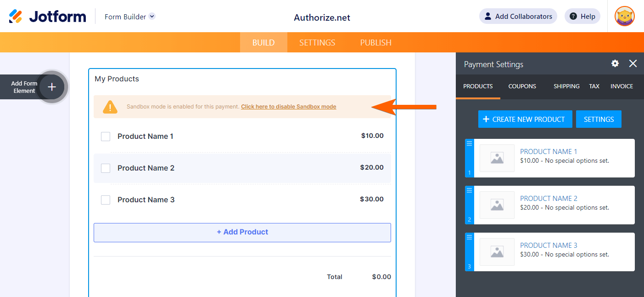The image size is (644, 297).
Task: Close the Payment Settings panel
Action: [633, 63]
